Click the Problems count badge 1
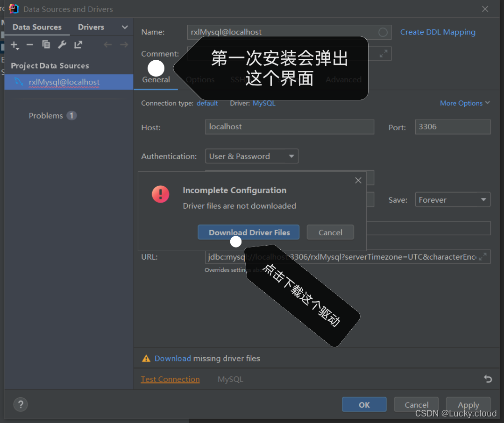 point(71,116)
